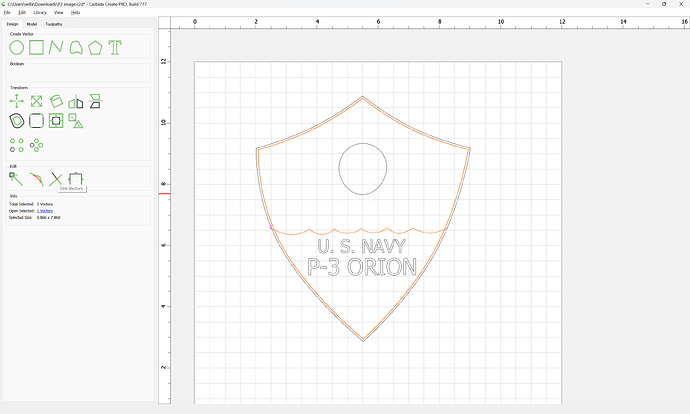The width and height of the screenshot is (690, 414).
Task: Select the Circle vector tool
Action: [17, 47]
